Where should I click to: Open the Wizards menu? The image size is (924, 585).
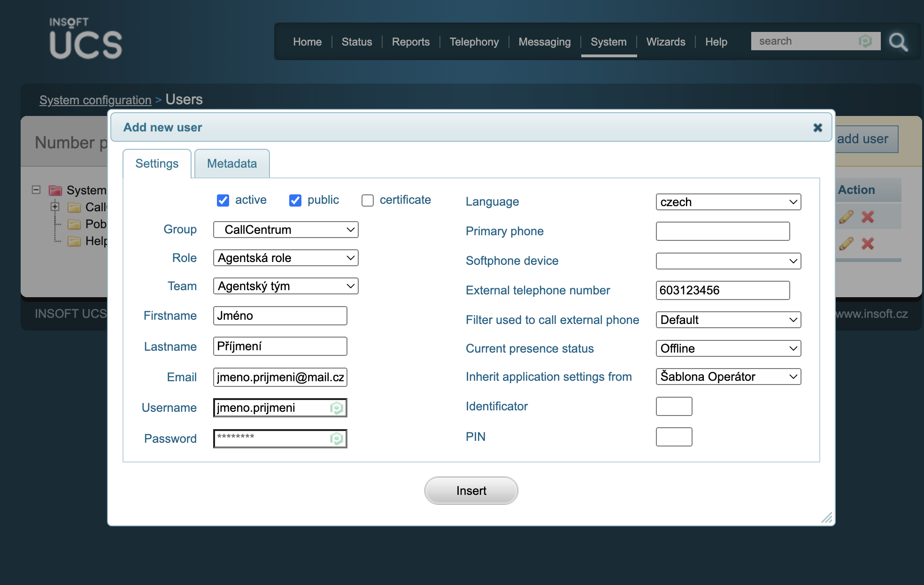pyautogui.click(x=665, y=42)
